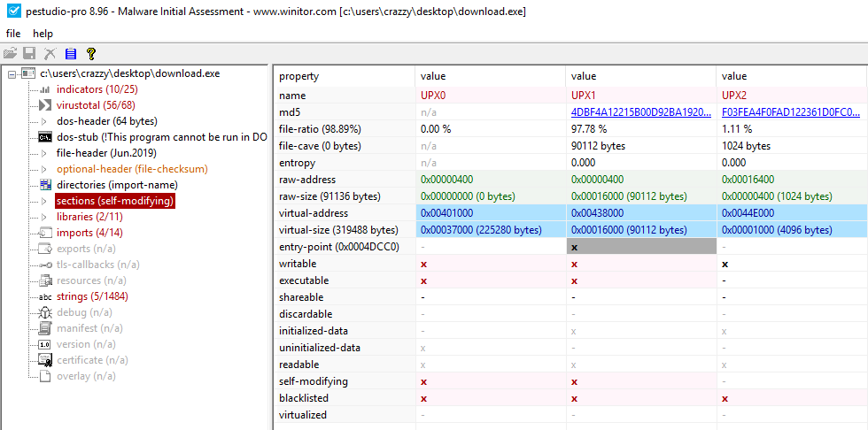Click the UPX2 writable x mark
This screenshot has width=868, height=430.
(725, 265)
